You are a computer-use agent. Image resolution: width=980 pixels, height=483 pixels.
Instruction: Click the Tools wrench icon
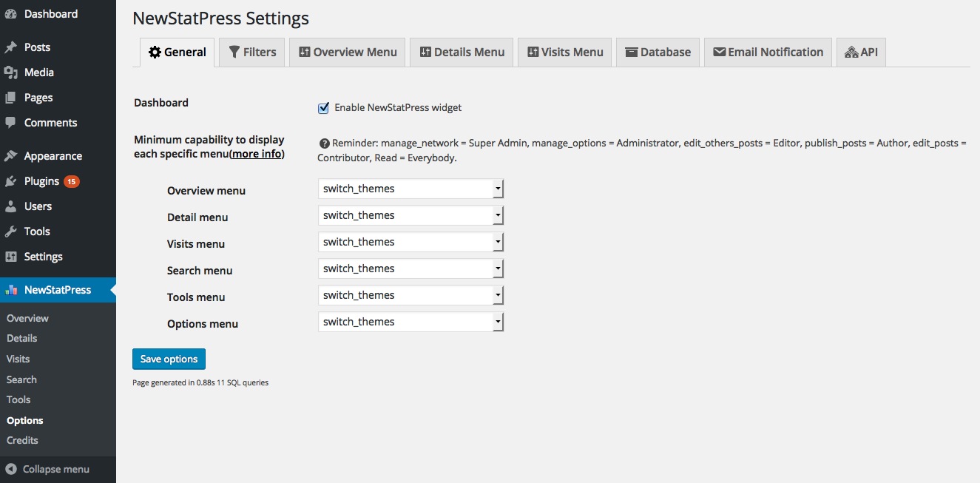10,232
